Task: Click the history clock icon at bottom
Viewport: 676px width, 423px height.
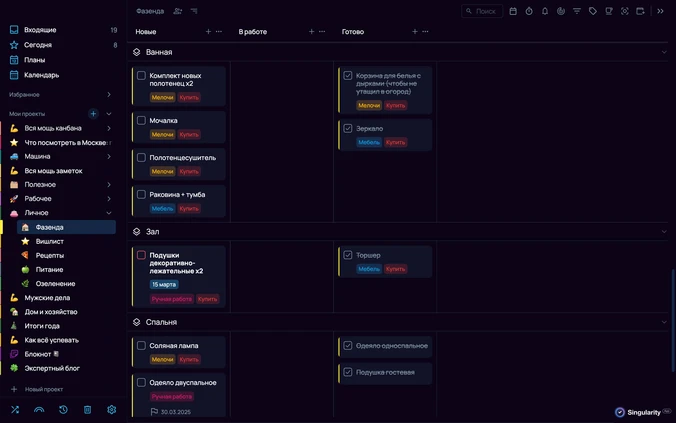Action: [x=63, y=410]
